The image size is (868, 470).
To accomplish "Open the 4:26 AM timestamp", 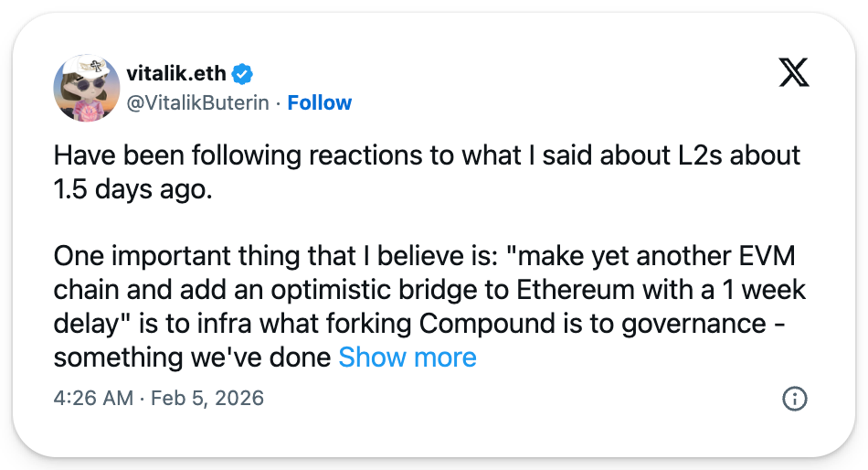I will 92,398.
